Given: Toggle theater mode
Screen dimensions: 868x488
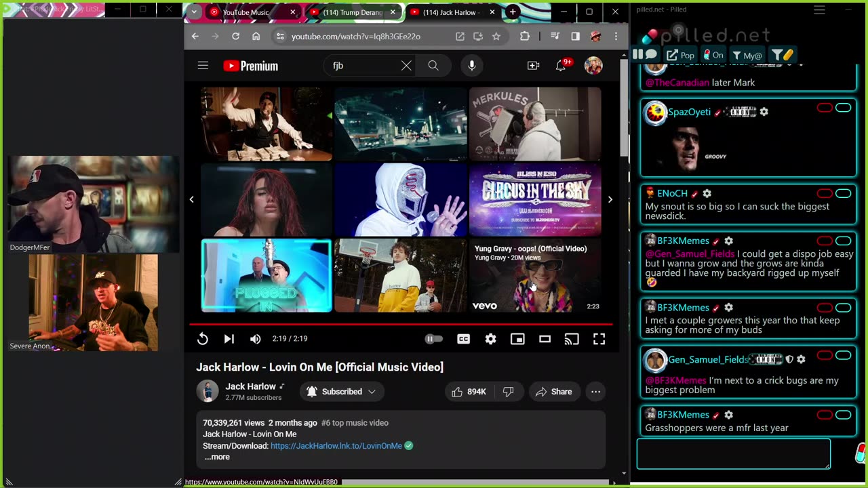Looking at the screenshot, I should pyautogui.click(x=545, y=339).
